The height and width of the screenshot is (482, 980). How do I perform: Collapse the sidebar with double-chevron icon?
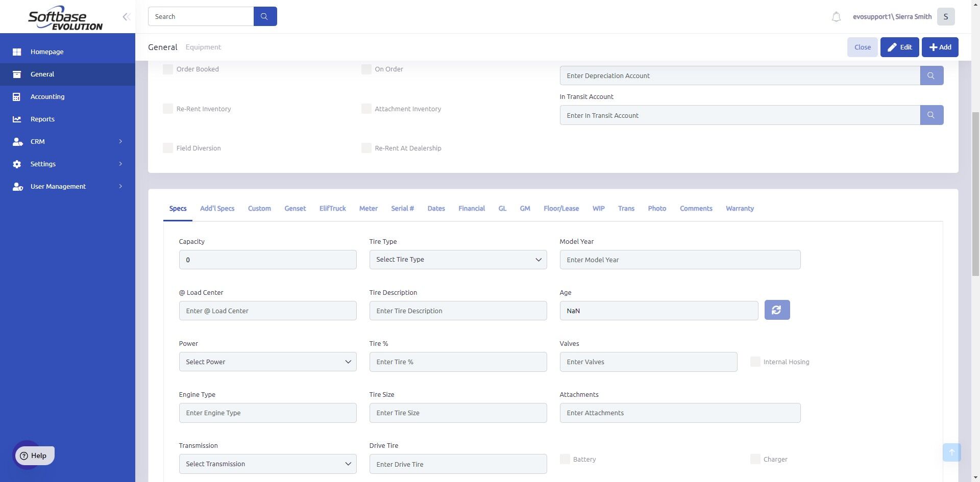pyautogui.click(x=126, y=17)
